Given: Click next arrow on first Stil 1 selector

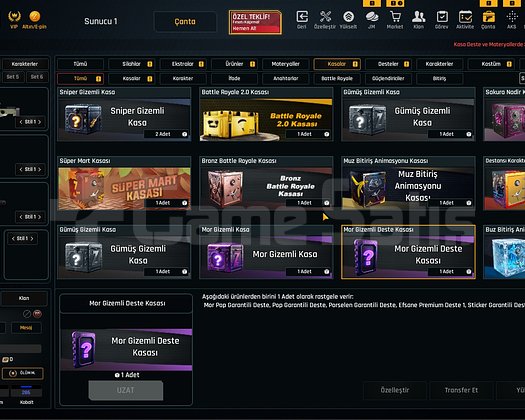Looking at the screenshot, I should pos(40,122).
